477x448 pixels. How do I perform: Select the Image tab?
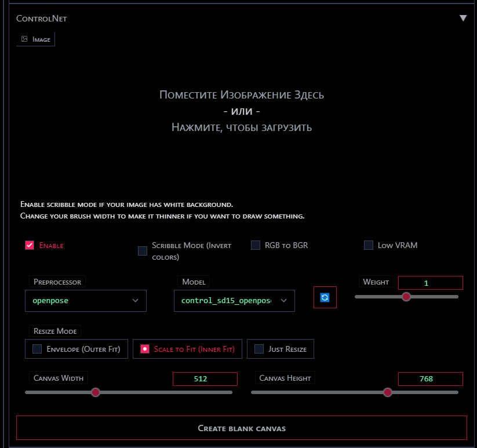coord(36,39)
